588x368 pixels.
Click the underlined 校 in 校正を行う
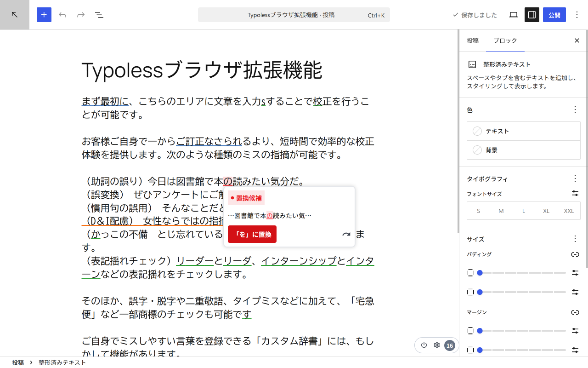[317, 101]
